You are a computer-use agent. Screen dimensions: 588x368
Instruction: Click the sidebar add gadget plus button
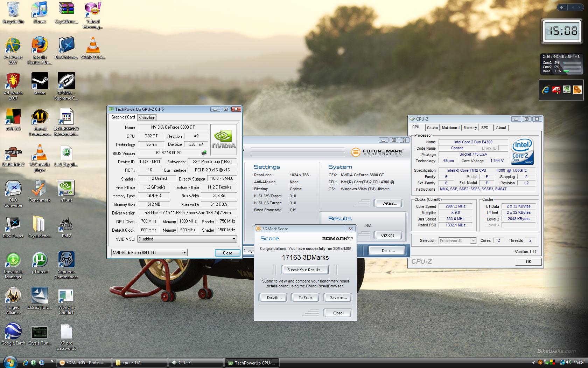[562, 7]
